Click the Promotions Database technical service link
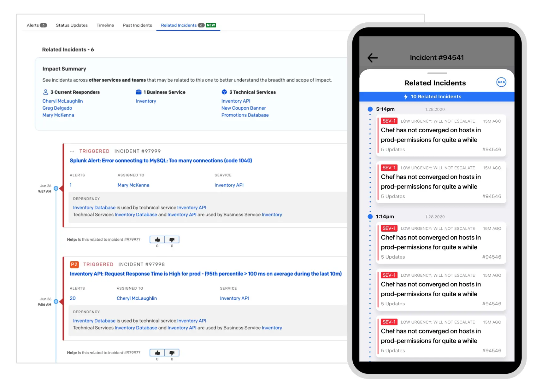Image resolution: width=542 pixels, height=392 pixels. (245, 115)
